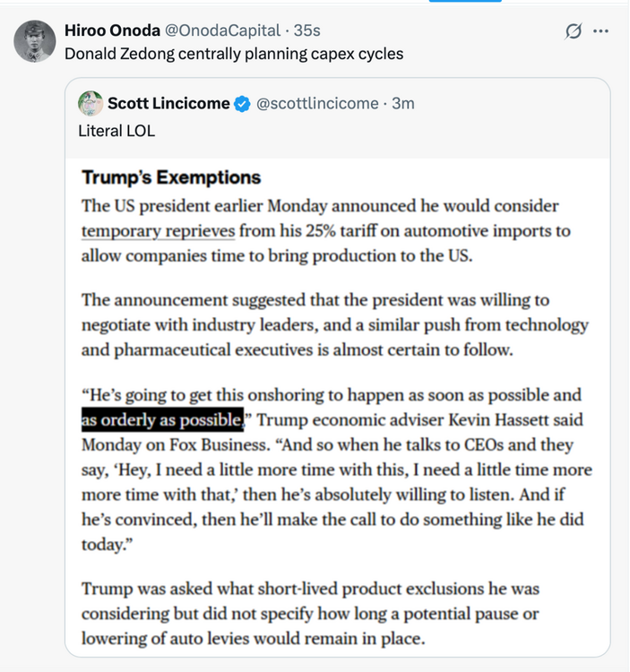
Task: Open the Hiroo Onoda display name link
Action: [x=112, y=30]
